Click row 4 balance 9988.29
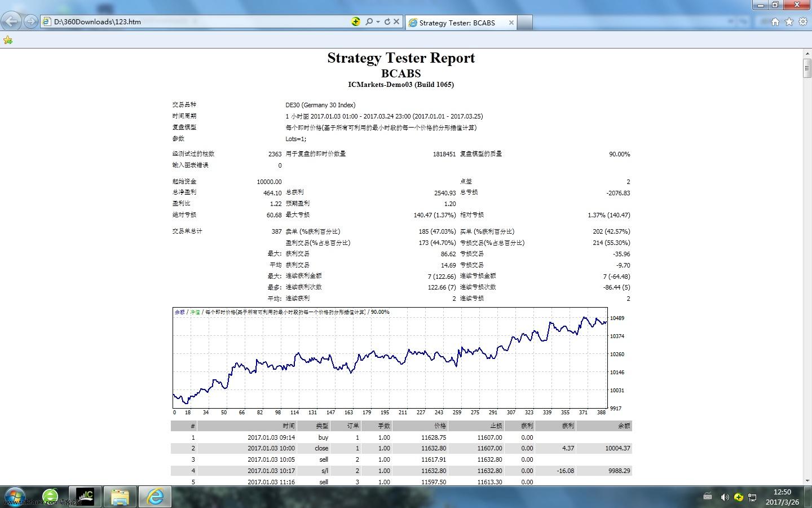 coord(619,471)
